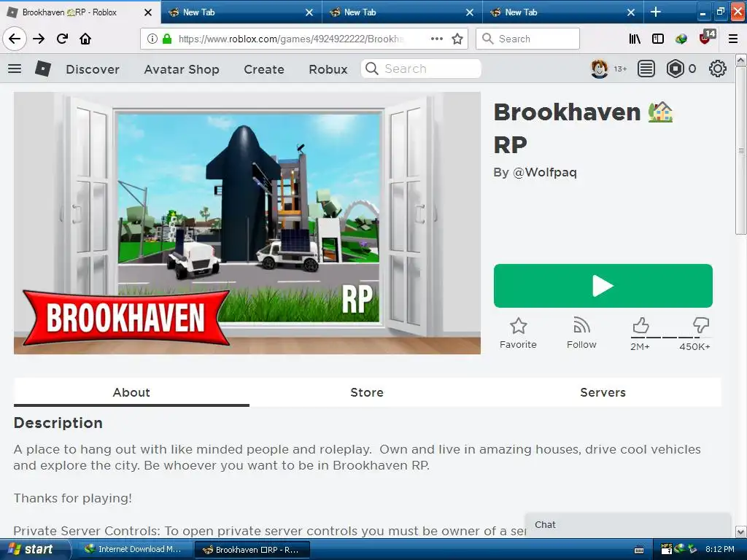
Task: Click the Description heading
Action: tap(58, 423)
